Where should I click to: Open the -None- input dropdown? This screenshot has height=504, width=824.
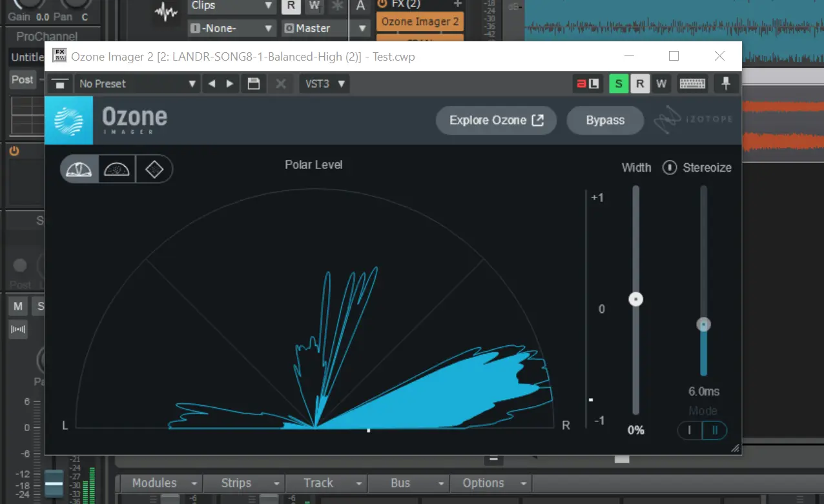pos(232,28)
